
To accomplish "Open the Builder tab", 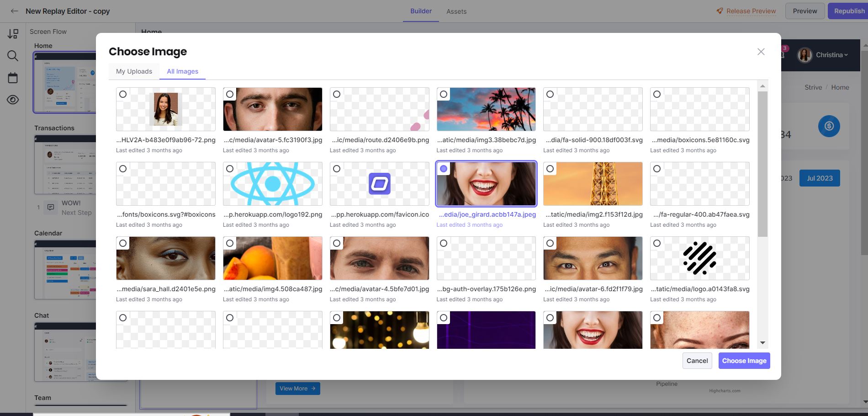I will [421, 11].
